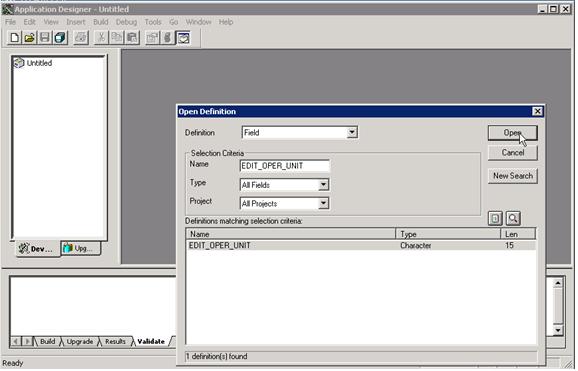Image resolution: width=578 pixels, height=371 pixels.
Task: Click the Open folder toolbar icon
Action: pos(30,38)
